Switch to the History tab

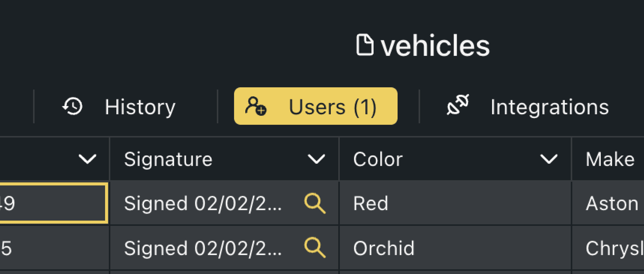click(140, 107)
